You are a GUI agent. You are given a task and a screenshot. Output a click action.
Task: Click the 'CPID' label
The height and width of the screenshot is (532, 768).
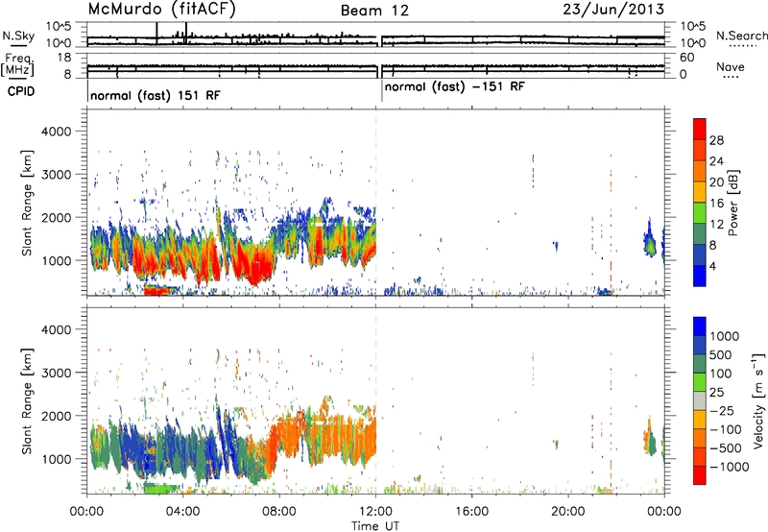(x=21, y=91)
